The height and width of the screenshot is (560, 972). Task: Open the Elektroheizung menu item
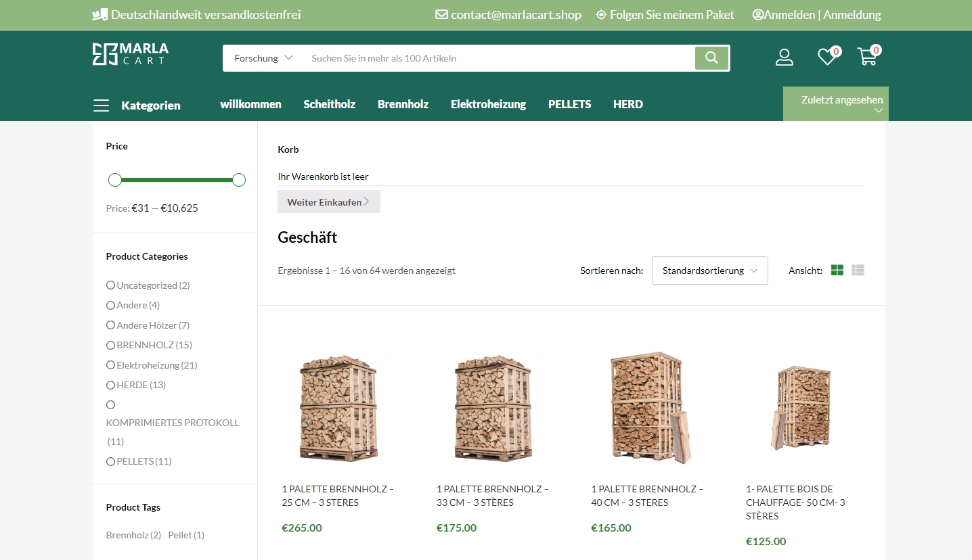pos(488,104)
